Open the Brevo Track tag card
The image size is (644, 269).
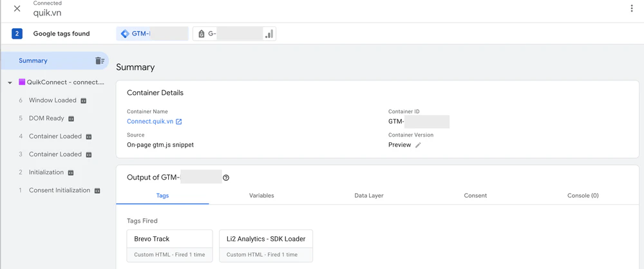pos(169,246)
